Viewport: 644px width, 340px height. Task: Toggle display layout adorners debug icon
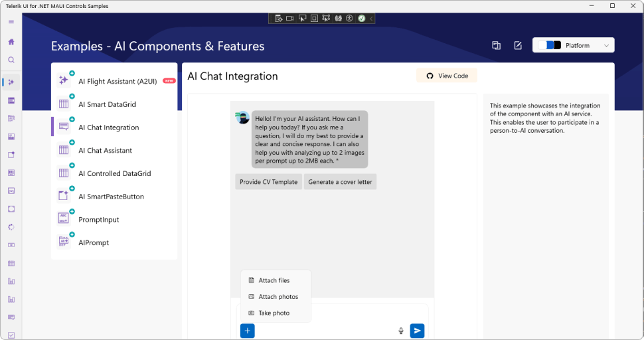point(314,19)
